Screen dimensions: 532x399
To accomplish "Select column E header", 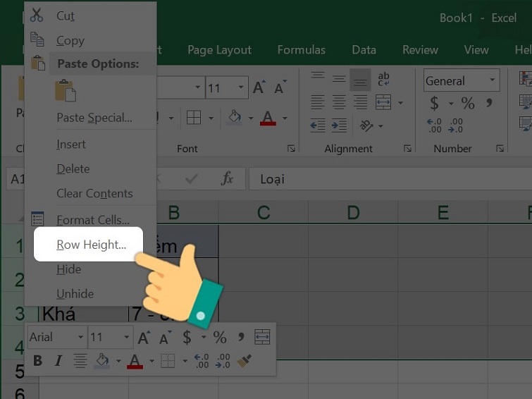I will (443, 212).
